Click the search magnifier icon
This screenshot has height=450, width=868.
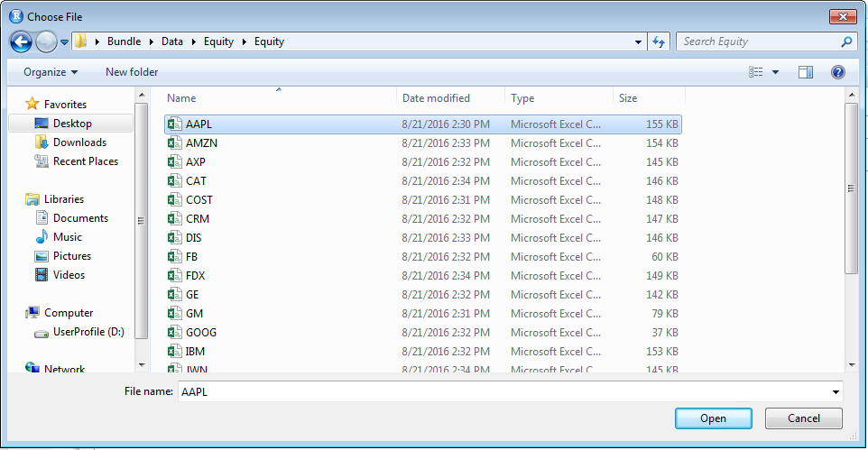846,41
